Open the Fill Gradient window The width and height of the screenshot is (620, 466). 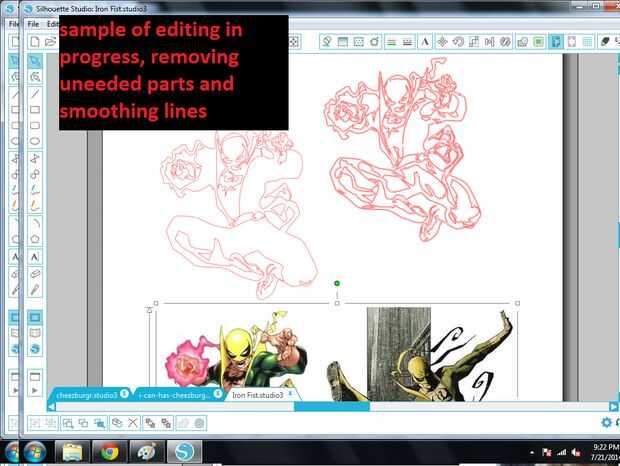point(342,42)
